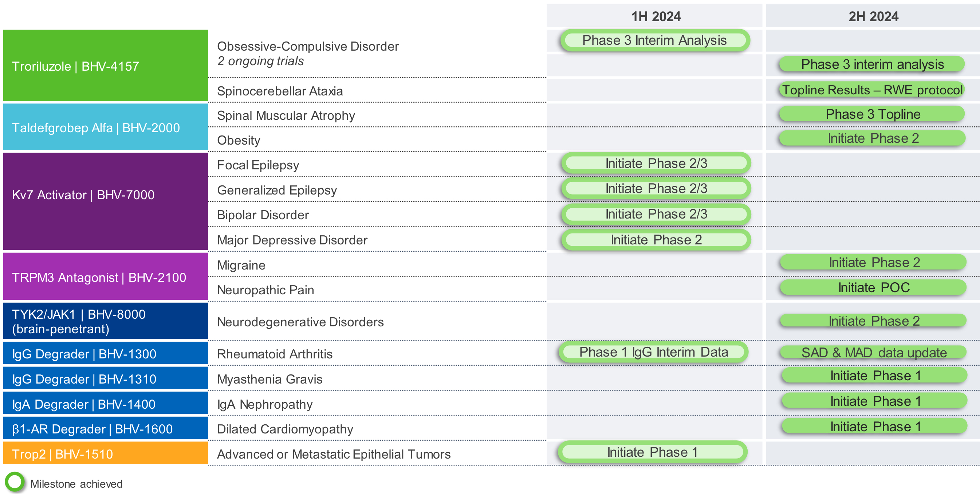The width and height of the screenshot is (980, 495).
Task: Select the Dilated Cardiomyopathy indication label
Action: click(x=285, y=429)
